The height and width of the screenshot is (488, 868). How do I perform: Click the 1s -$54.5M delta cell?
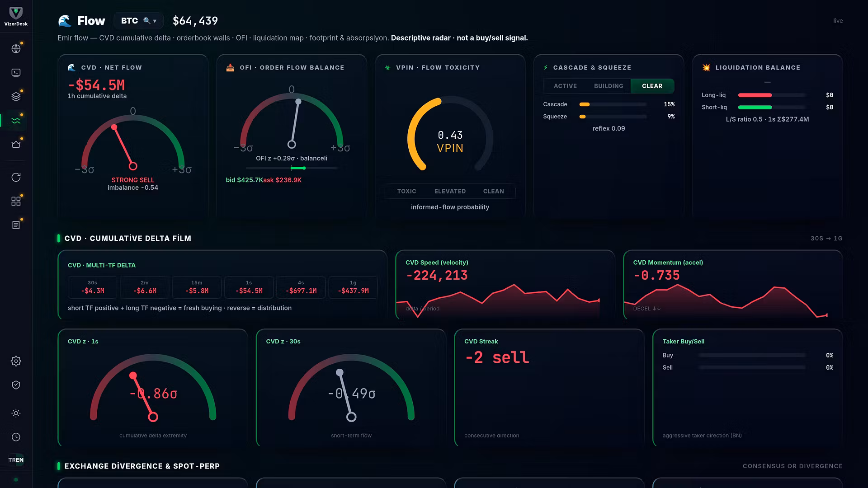[249, 287]
